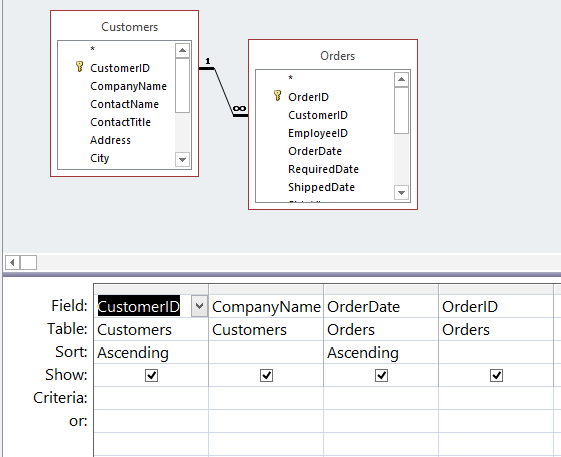
Task: Click the CompanyName field cell in grid
Action: click(266, 306)
